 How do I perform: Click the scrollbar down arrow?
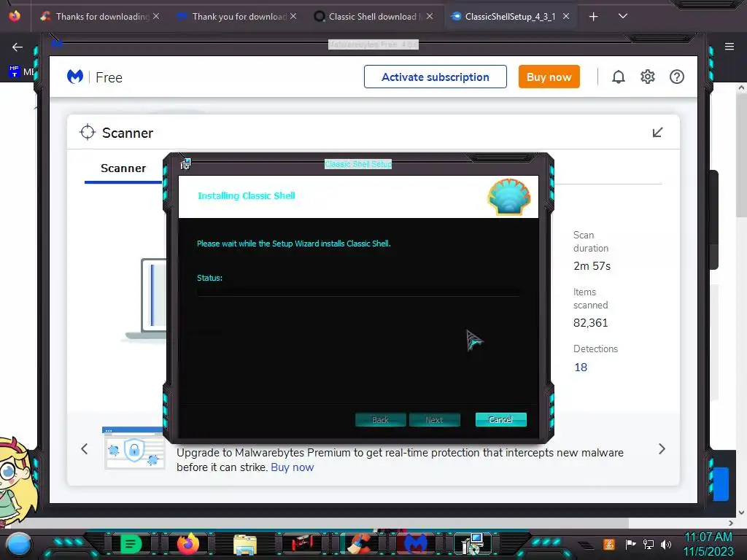741,513
